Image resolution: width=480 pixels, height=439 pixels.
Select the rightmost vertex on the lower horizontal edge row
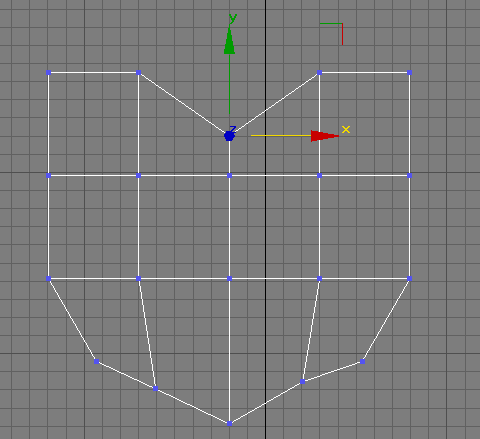tap(410, 278)
